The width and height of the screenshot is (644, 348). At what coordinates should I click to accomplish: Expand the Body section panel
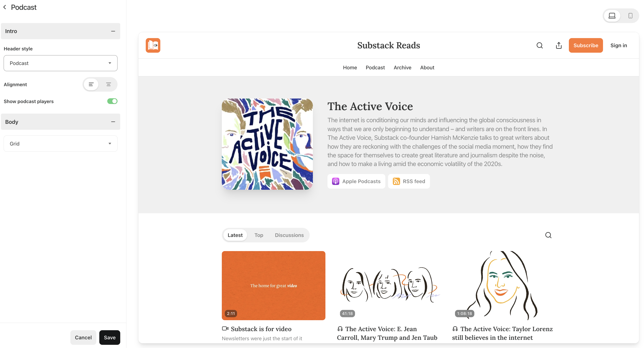click(113, 122)
